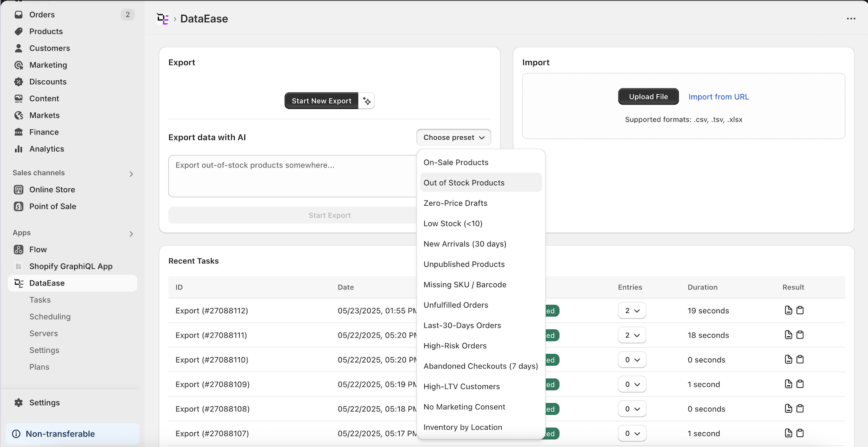This screenshot has width=868, height=447.
Task: Open Plans under DataEase
Action: click(39, 367)
